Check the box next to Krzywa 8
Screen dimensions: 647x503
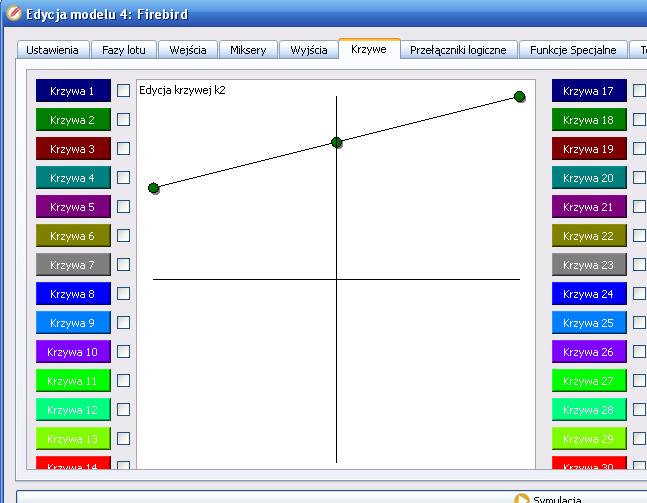123,294
